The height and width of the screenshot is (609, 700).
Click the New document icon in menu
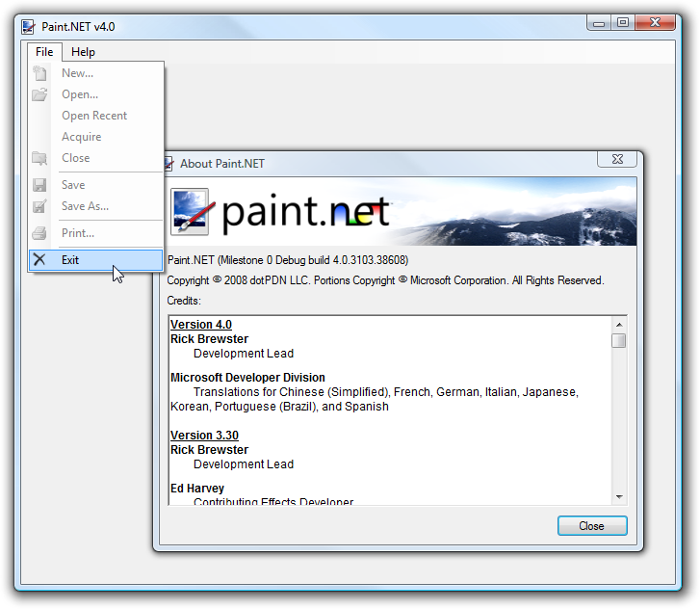click(39, 73)
